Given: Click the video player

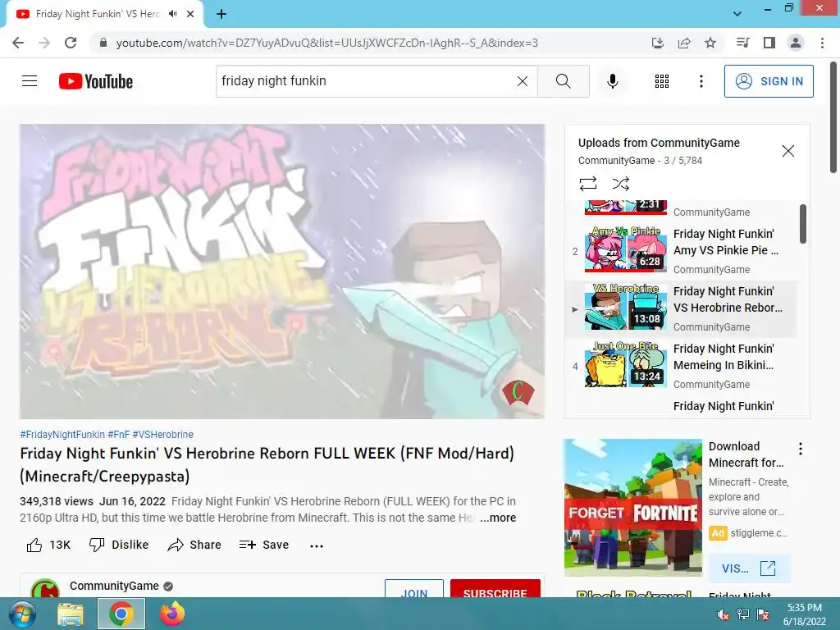Looking at the screenshot, I should coord(282,271).
